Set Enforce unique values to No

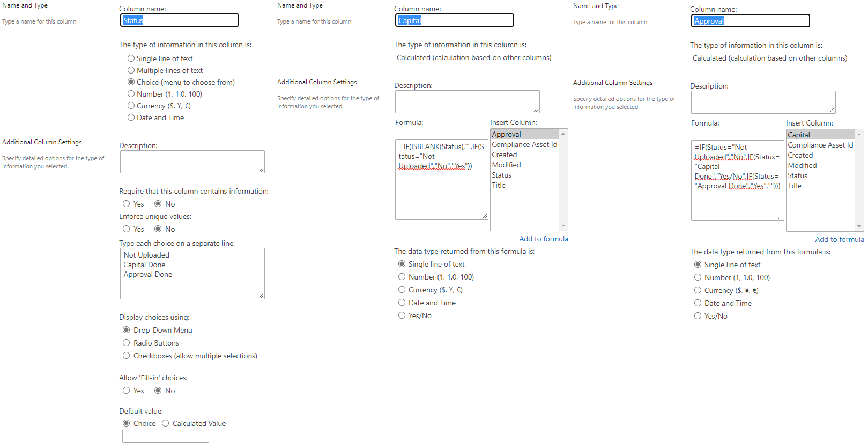pyautogui.click(x=158, y=229)
